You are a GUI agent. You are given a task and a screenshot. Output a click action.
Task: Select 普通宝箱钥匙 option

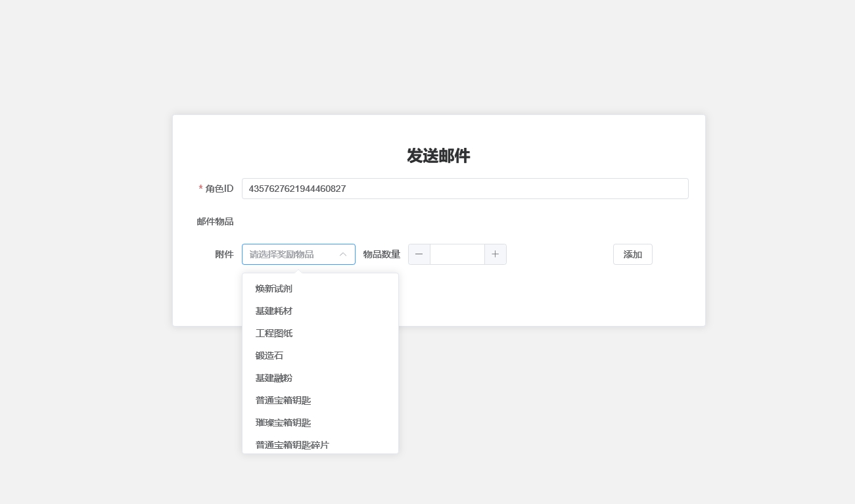[320, 400]
